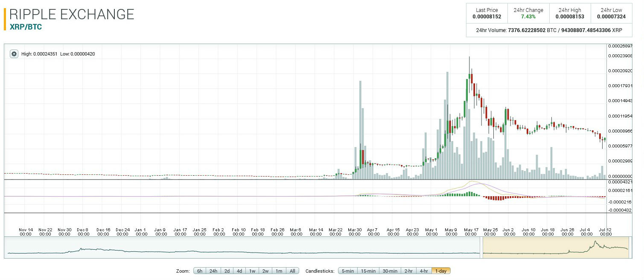Select 2-hr candlesticks
This screenshot has height=280, width=644.
408,271
